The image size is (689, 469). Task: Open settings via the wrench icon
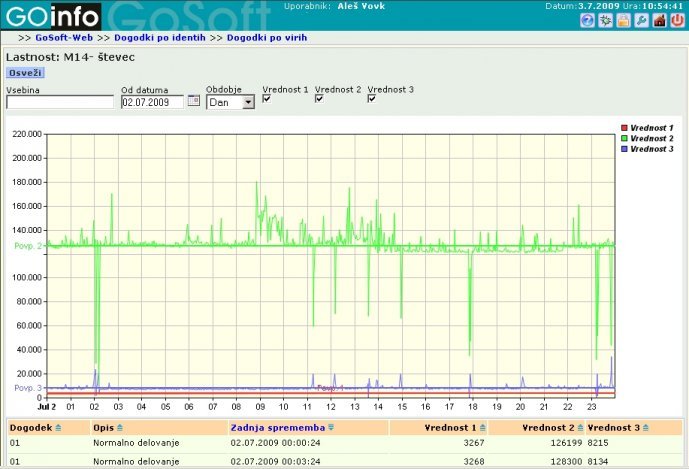click(641, 20)
